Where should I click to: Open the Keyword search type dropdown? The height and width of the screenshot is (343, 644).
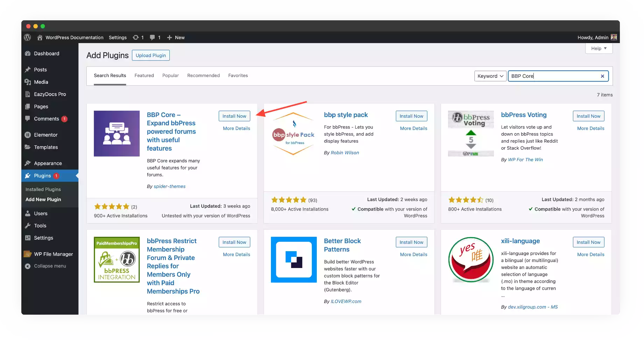point(490,76)
